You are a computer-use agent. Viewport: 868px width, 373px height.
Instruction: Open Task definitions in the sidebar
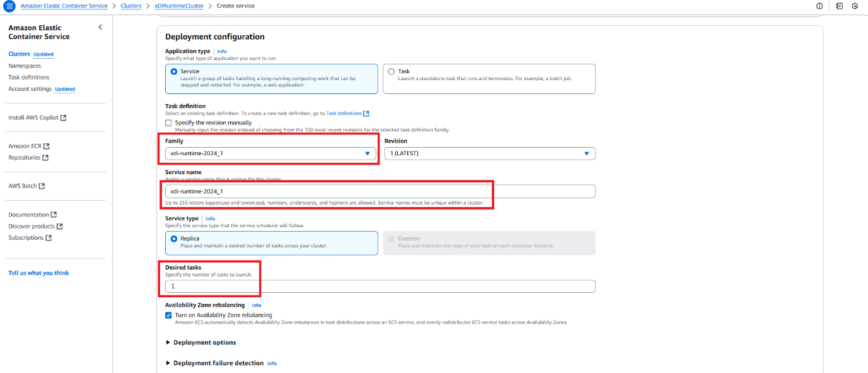pos(29,77)
